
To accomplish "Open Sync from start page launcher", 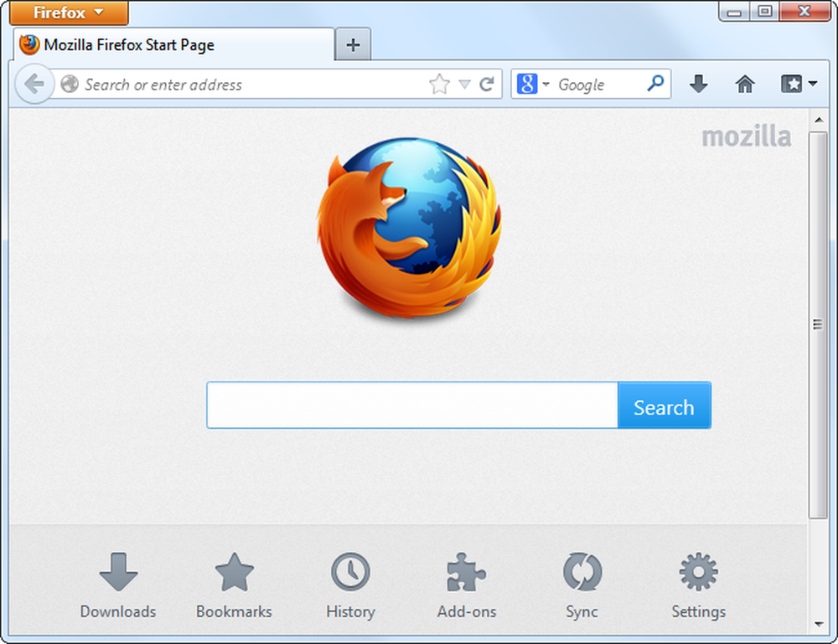I will [582, 586].
